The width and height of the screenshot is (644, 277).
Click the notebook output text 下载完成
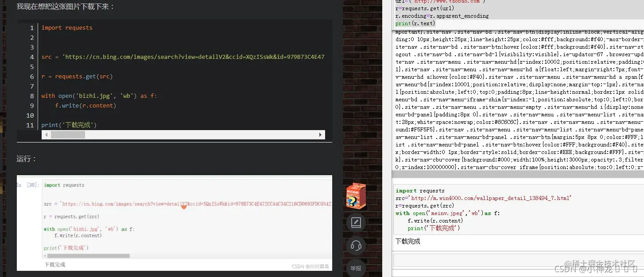407,241
